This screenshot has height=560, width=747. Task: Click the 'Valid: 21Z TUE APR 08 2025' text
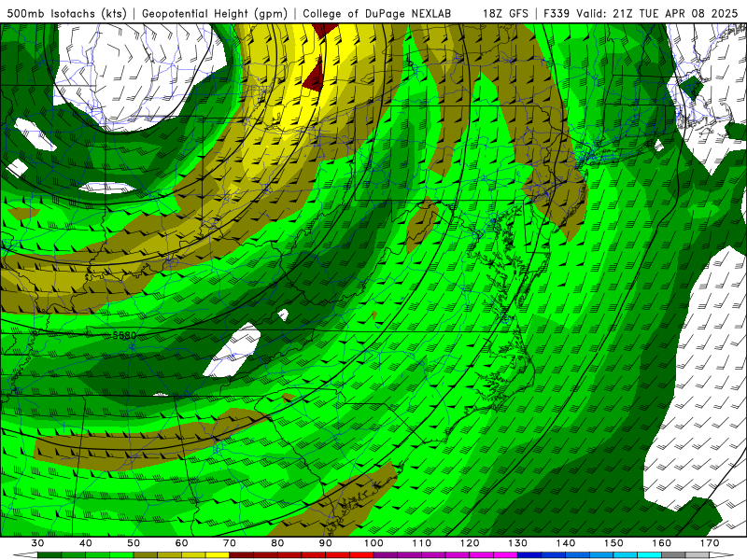coord(657,14)
